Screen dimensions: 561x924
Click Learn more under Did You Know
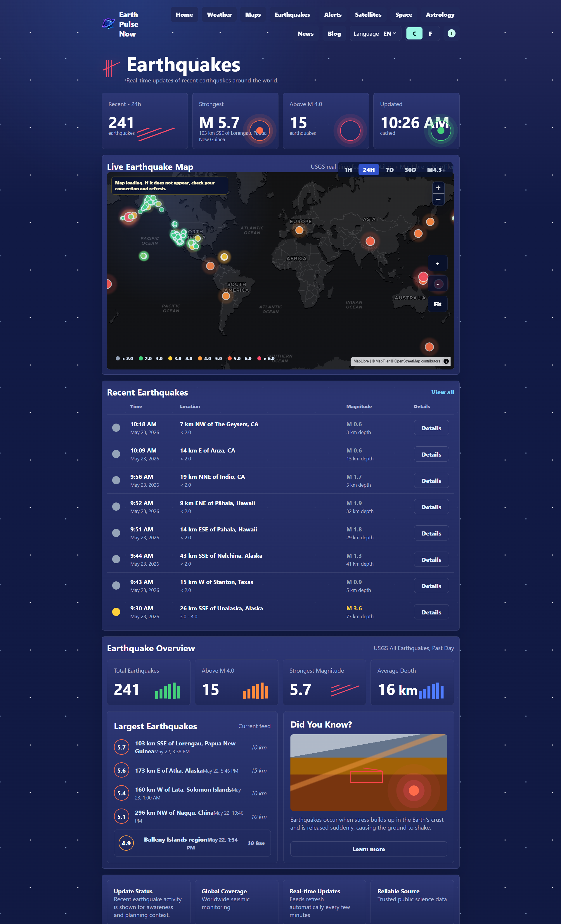coord(368,849)
